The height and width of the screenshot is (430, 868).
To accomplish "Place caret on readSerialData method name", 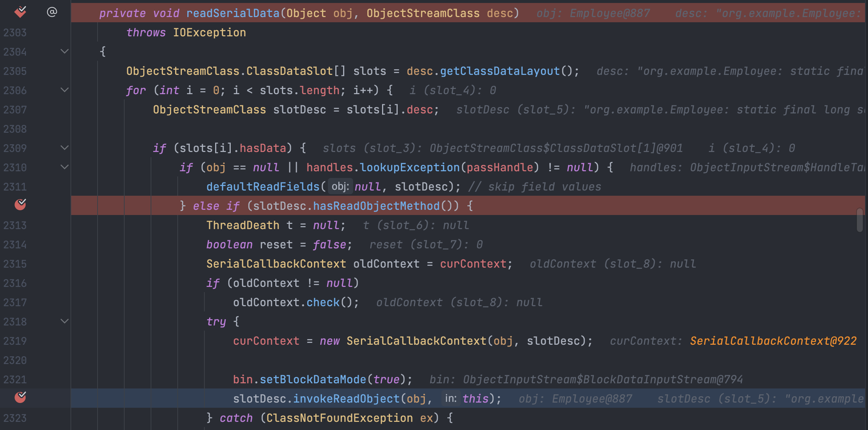I will point(233,13).
